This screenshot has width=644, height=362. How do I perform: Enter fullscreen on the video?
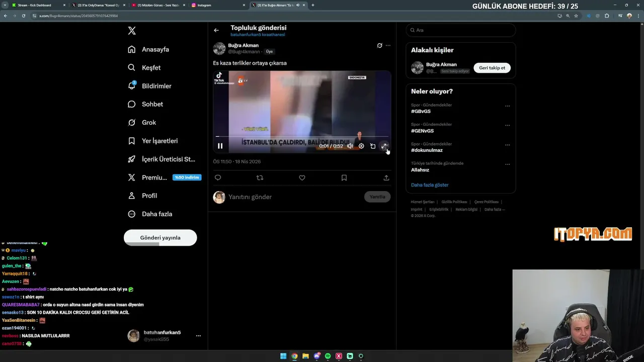[384, 146]
